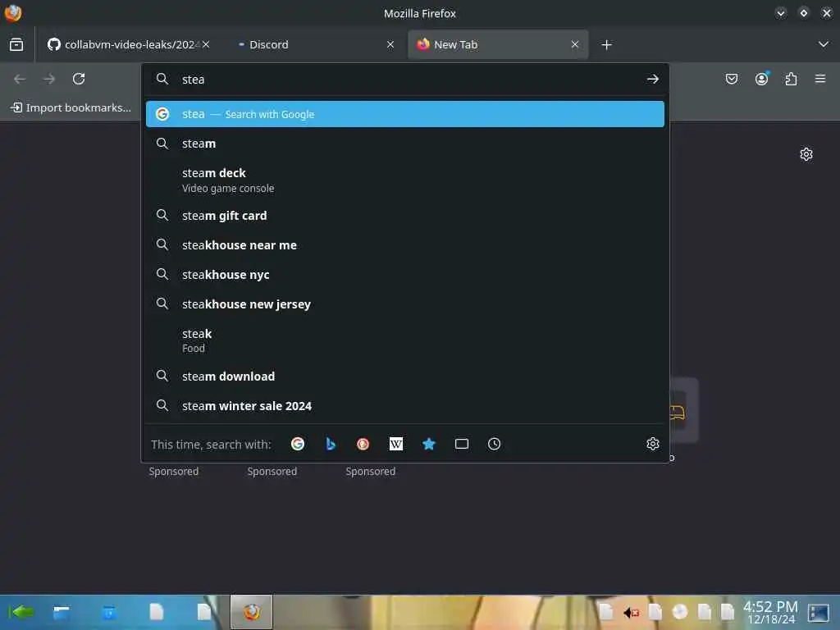Choose the 'steak' Food suggestion
Screen dimensions: 840x630
405,340
